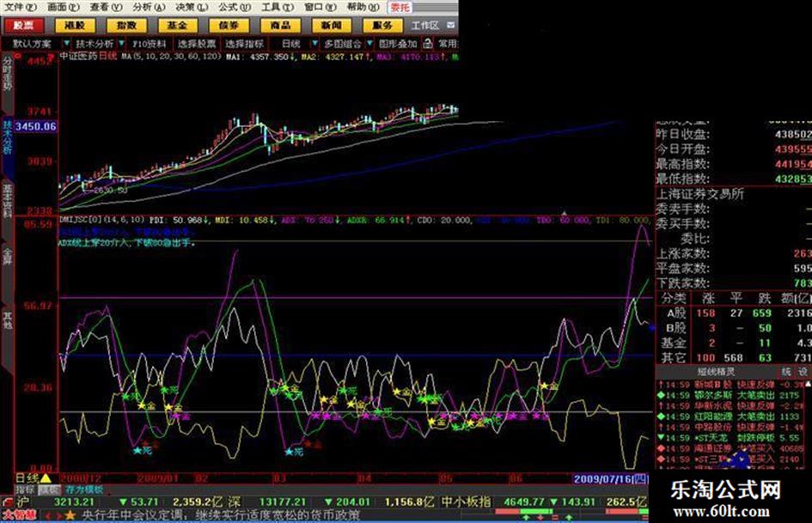Open the 帮助 menu
The height and width of the screenshot is (523, 812).
[363, 7]
